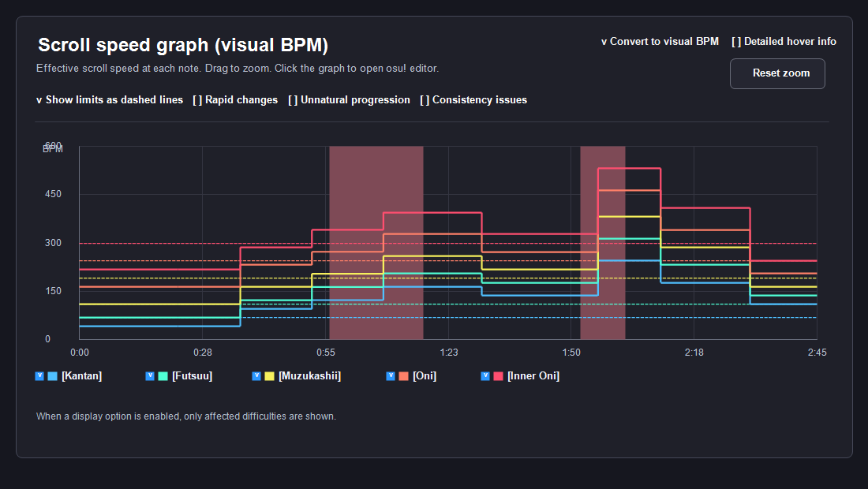Click the Effective scroll speed description text
The image size is (868, 489).
pyautogui.click(x=238, y=69)
